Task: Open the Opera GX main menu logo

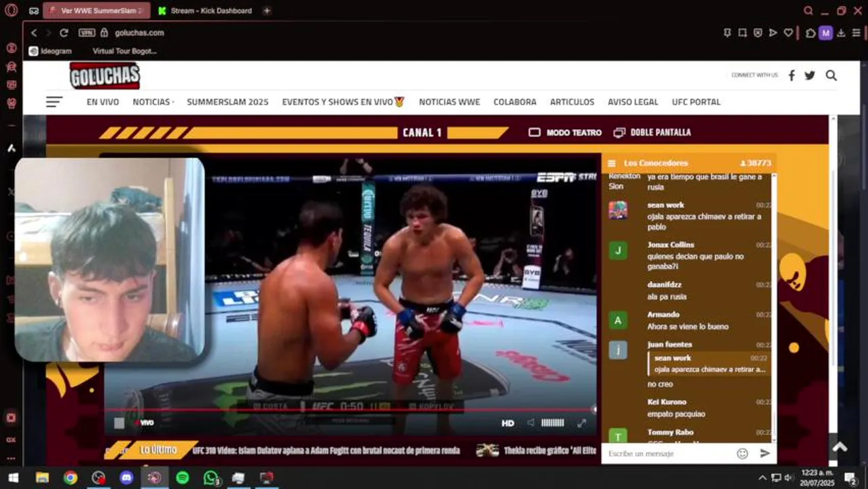Action: pos(11,10)
